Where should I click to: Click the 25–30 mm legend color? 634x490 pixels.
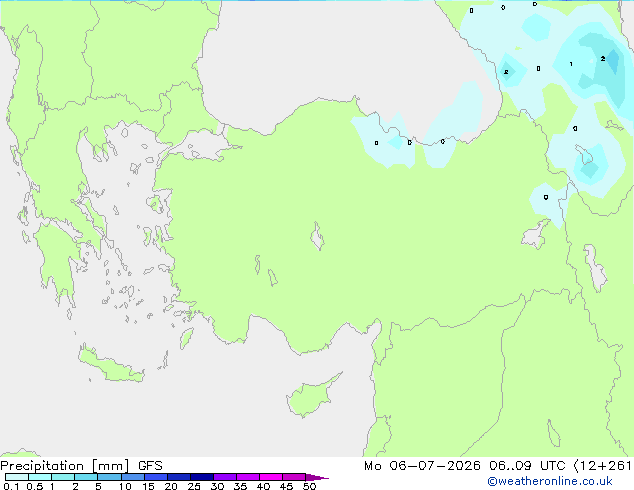[x=201, y=477]
